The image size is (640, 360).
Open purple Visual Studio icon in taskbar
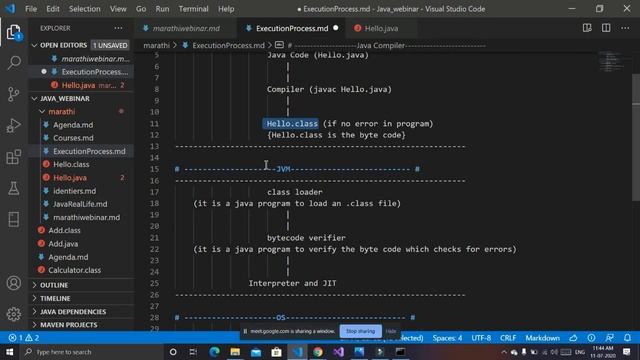[x=338, y=352]
